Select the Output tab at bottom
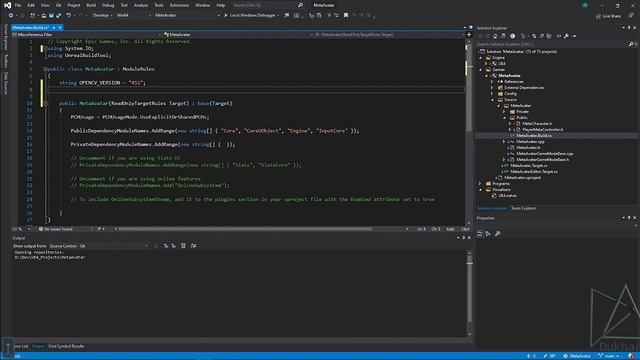Image resolution: width=640 pixels, height=360 pixels. coord(38,346)
